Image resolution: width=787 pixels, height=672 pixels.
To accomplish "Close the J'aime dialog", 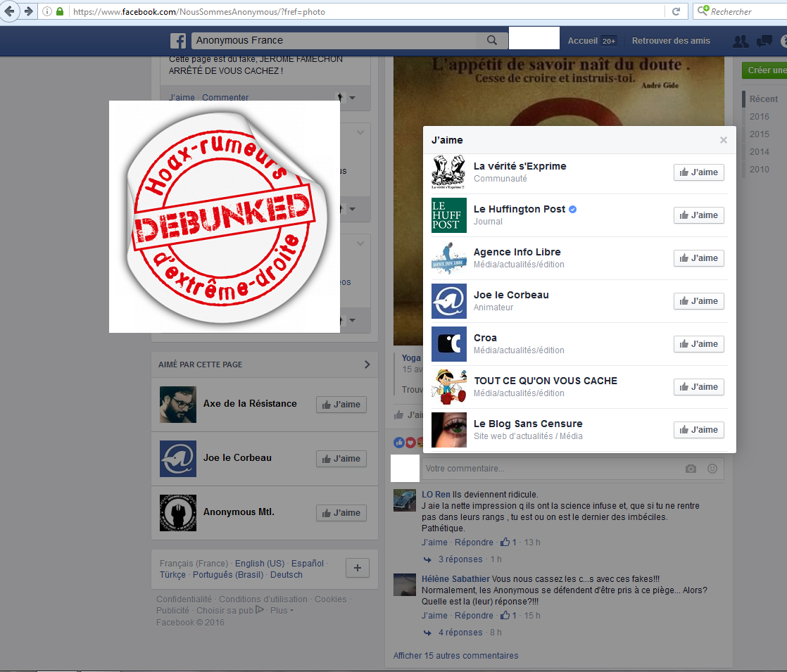I will pyautogui.click(x=723, y=140).
